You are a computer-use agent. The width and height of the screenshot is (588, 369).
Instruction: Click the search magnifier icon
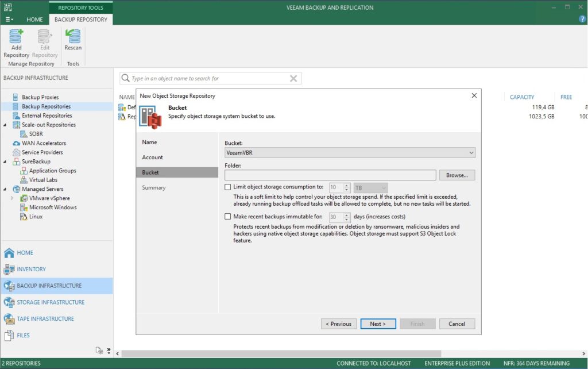(126, 78)
